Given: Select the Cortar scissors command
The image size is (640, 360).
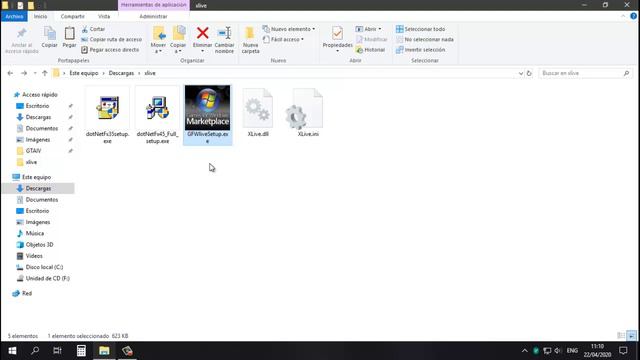Looking at the screenshot, I should click(93, 29).
